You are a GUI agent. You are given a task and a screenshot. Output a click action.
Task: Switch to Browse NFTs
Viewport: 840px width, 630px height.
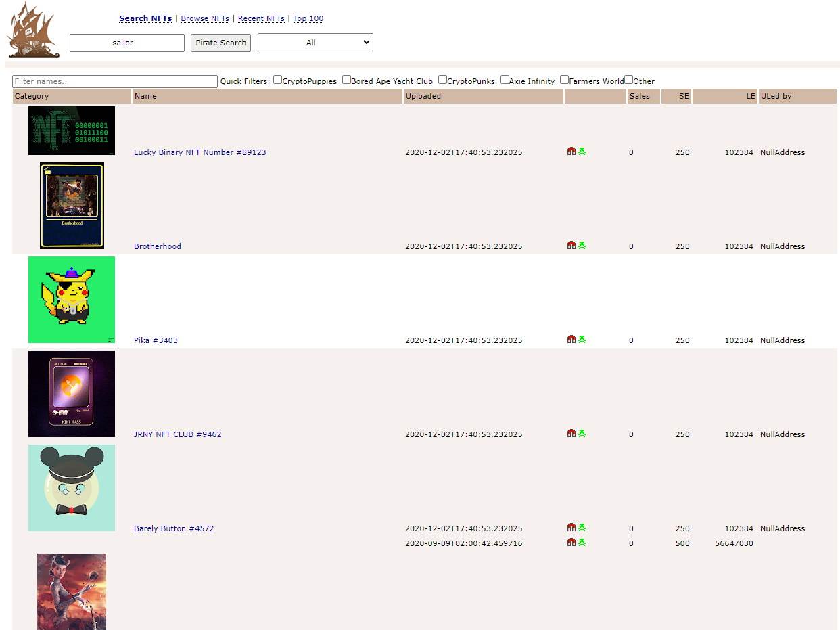tap(204, 18)
